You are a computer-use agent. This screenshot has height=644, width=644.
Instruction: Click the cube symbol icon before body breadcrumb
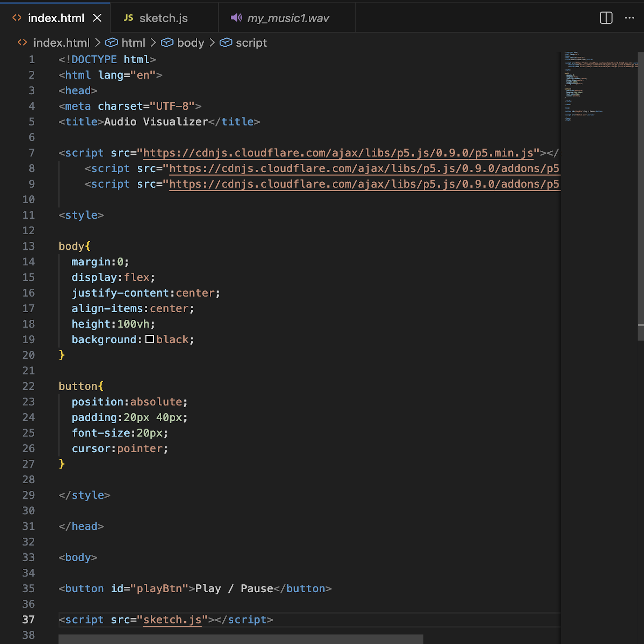(x=167, y=43)
